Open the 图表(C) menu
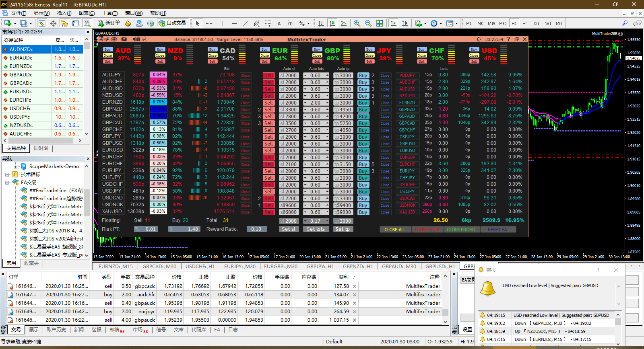This screenshot has width=644, height=349. 87,13
